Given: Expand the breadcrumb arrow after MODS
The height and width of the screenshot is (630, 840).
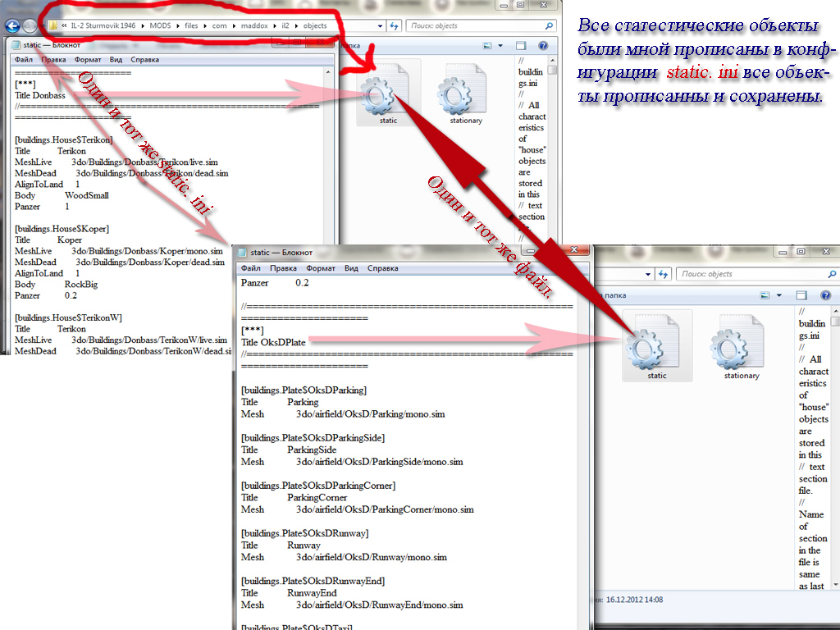Looking at the screenshot, I should tap(178, 25).
